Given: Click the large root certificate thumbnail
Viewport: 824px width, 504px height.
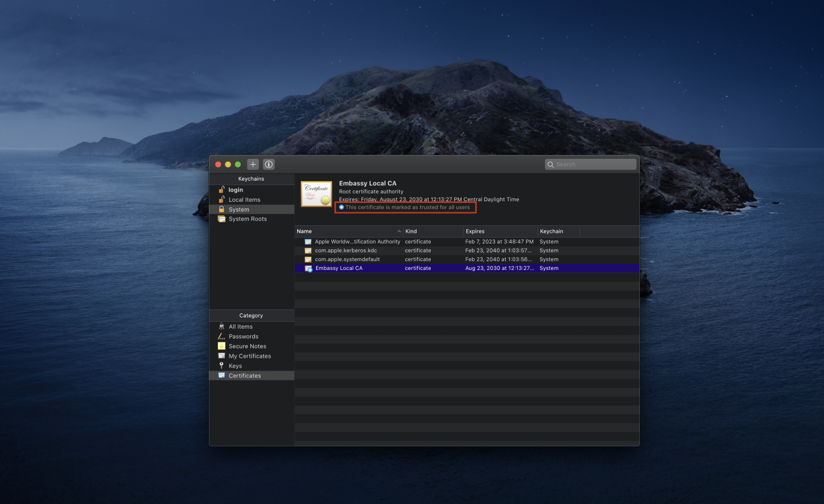Looking at the screenshot, I should (317, 194).
